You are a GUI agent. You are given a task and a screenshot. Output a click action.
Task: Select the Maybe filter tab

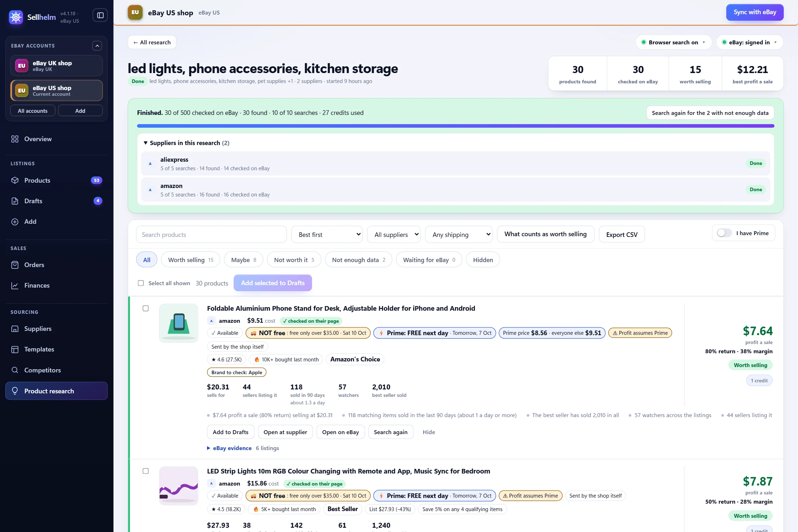click(x=243, y=260)
